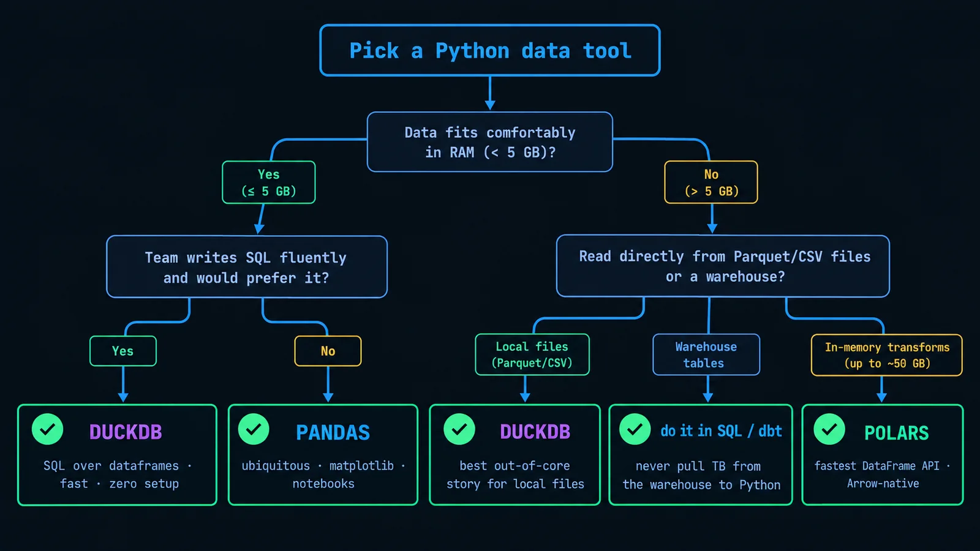Click 'never pull TB from the warehouse' text
The image size is (980, 551).
tap(701, 475)
